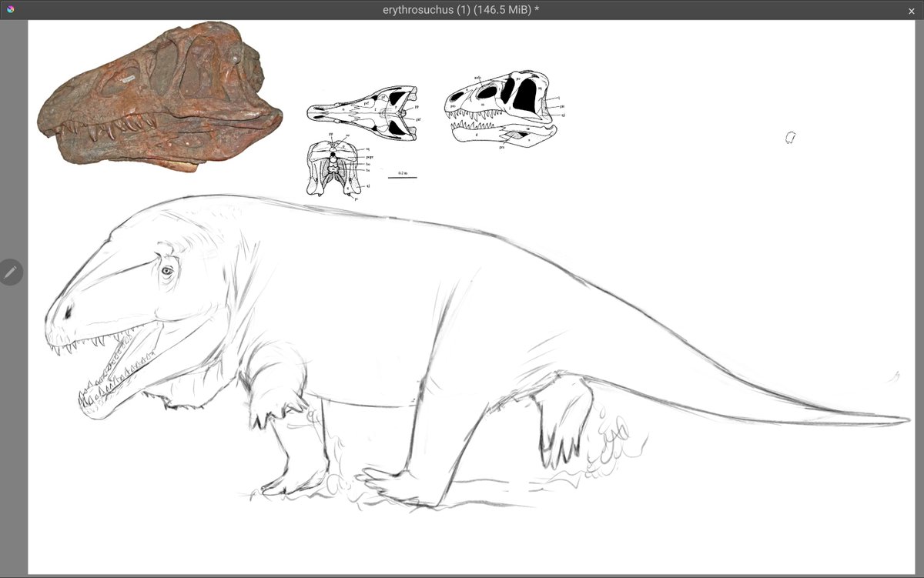924x578 pixels.
Task: Click the nostril on the creature's snout
Action: click(69, 311)
